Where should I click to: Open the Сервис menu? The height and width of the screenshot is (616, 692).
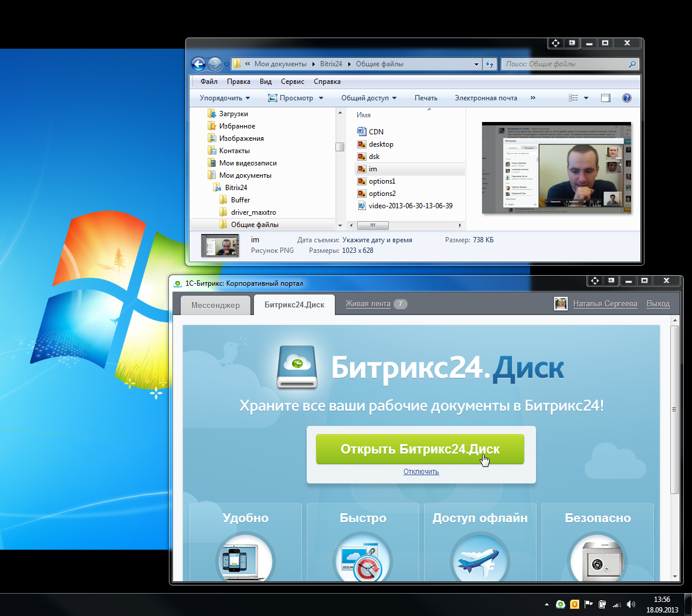click(x=293, y=81)
